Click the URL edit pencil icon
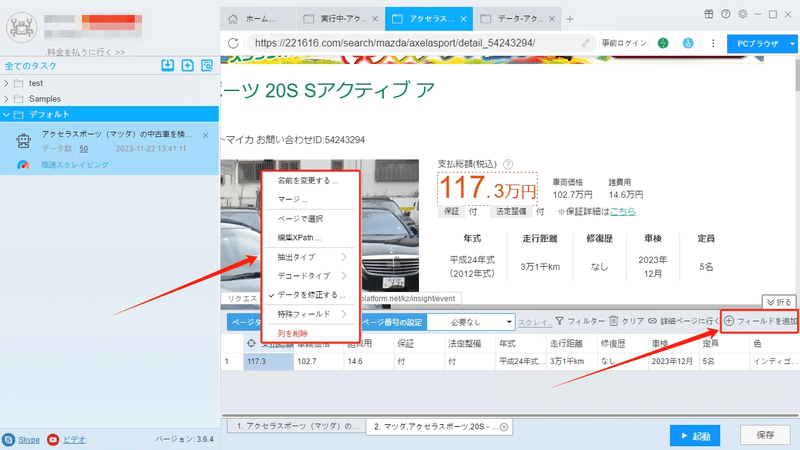The width and height of the screenshot is (800, 450). [585, 43]
